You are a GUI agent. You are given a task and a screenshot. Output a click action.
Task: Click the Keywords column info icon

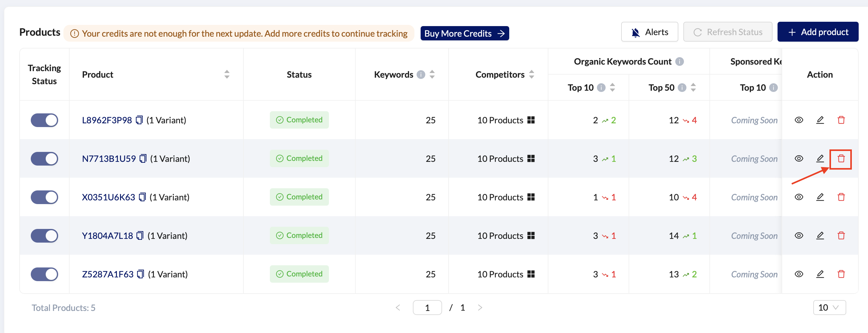point(421,75)
